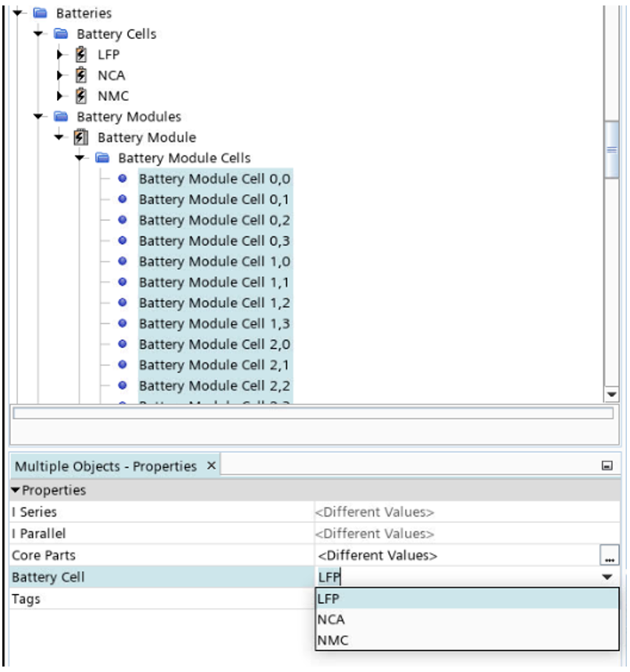Image resolution: width=630 pixels, height=672 pixels.
Task: Collapse the Battery Module Cells folder
Action: (x=80, y=158)
